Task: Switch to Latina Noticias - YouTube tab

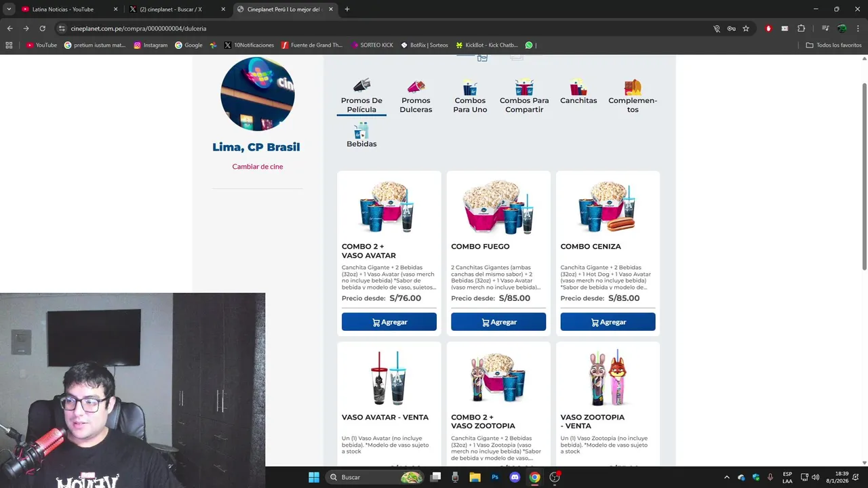Action: [63, 9]
